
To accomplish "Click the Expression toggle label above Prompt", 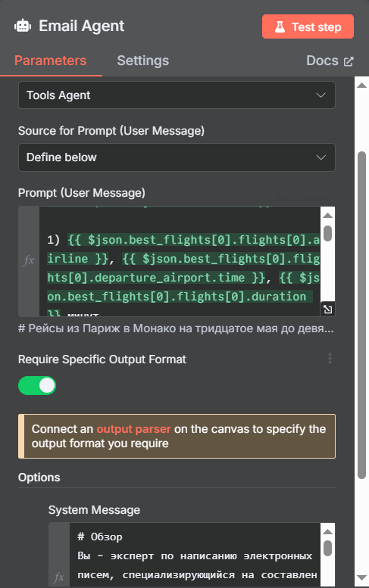I will [305, 193].
